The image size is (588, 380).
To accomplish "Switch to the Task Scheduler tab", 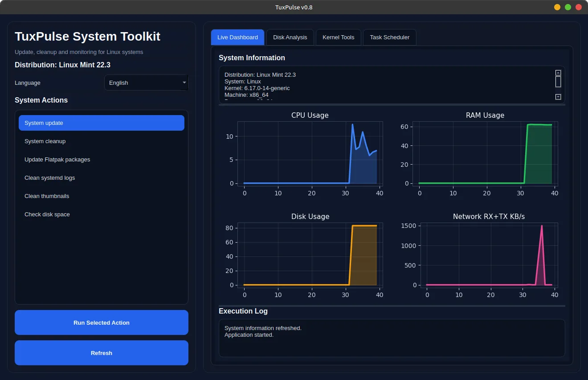I will [389, 37].
